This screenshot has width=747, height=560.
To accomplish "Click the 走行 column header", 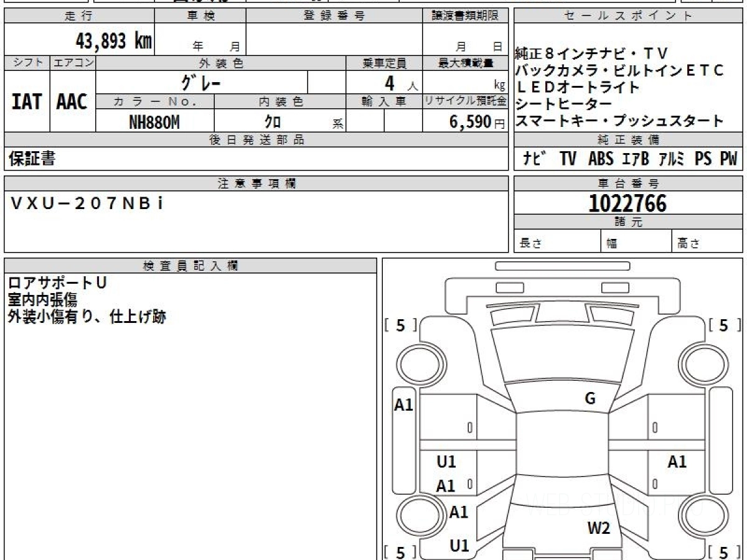I will tap(79, 16).
